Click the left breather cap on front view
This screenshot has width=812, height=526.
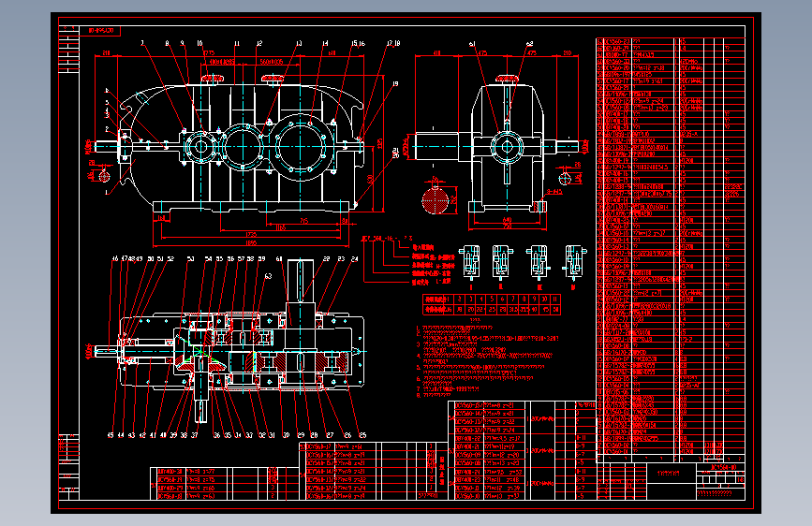click(x=212, y=79)
